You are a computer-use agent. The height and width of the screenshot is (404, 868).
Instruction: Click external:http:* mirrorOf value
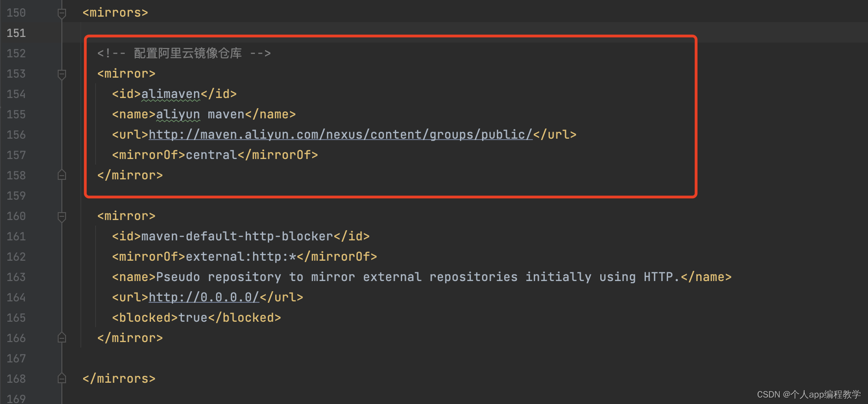pyautogui.click(x=241, y=257)
